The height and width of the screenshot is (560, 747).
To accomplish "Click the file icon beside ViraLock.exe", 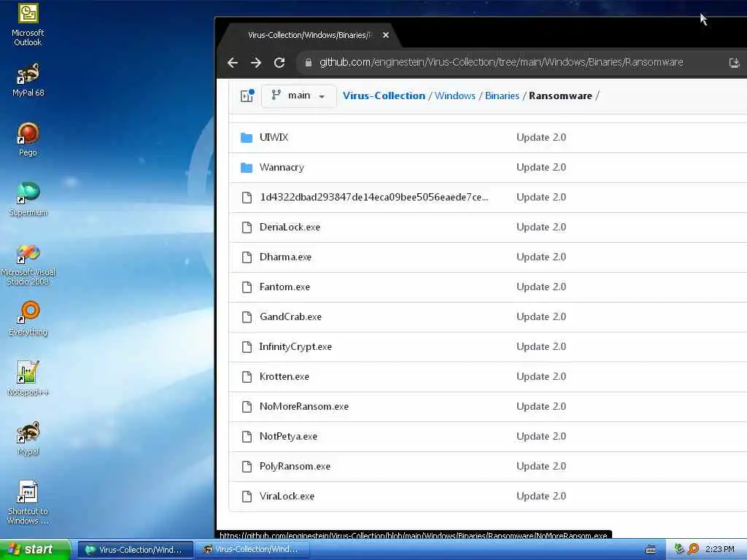I will point(247,497).
